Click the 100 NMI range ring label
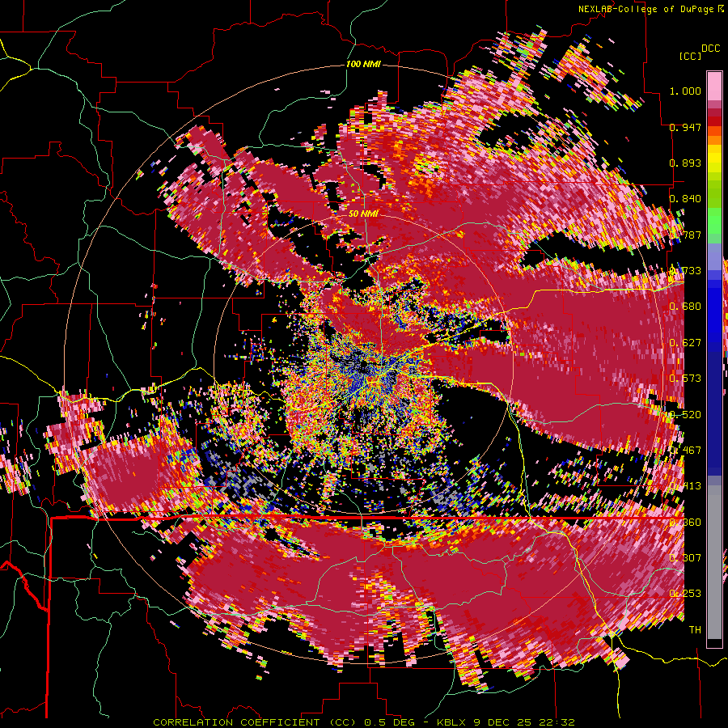This screenshot has height=728, width=728. pos(363,64)
